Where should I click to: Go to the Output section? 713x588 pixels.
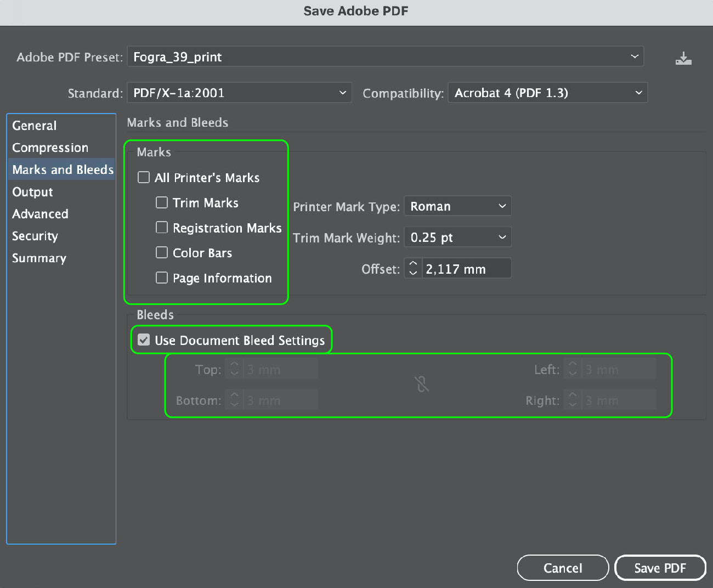[x=61, y=192]
